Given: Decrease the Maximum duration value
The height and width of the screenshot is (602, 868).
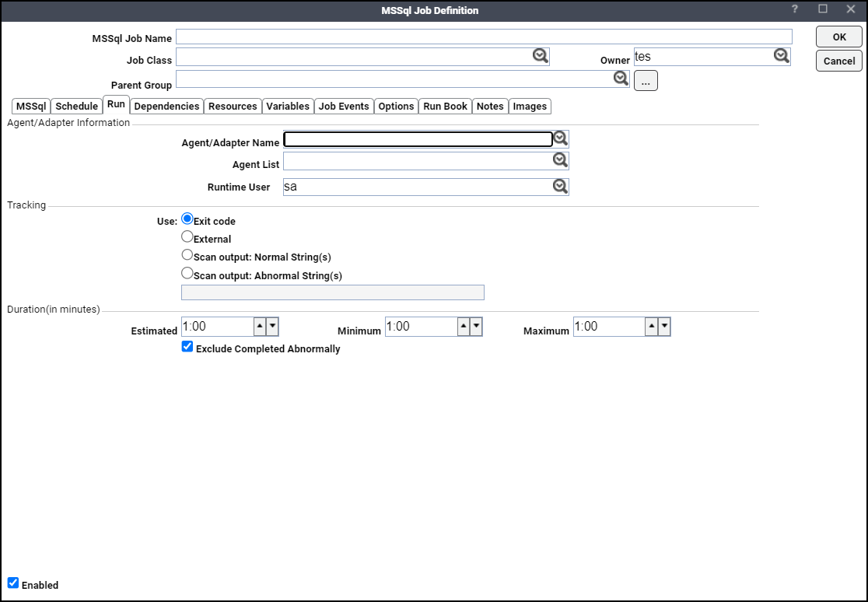Looking at the screenshot, I should 663,327.
